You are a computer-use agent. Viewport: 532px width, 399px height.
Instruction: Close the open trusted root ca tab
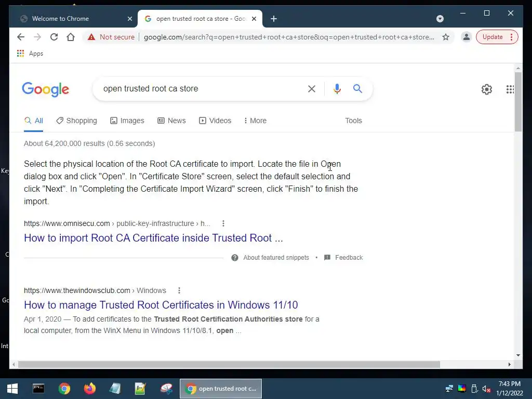tap(254, 19)
